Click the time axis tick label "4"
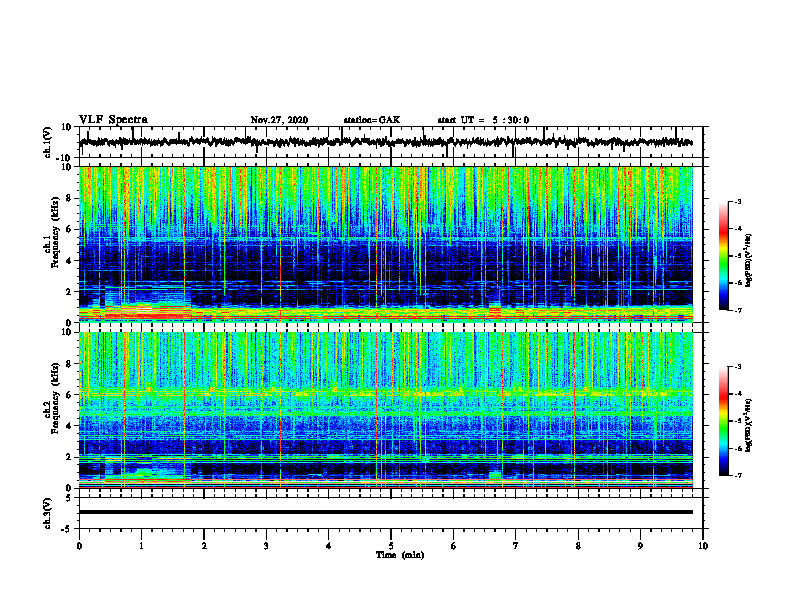Screen dimensions: 792x612 [x=329, y=546]
